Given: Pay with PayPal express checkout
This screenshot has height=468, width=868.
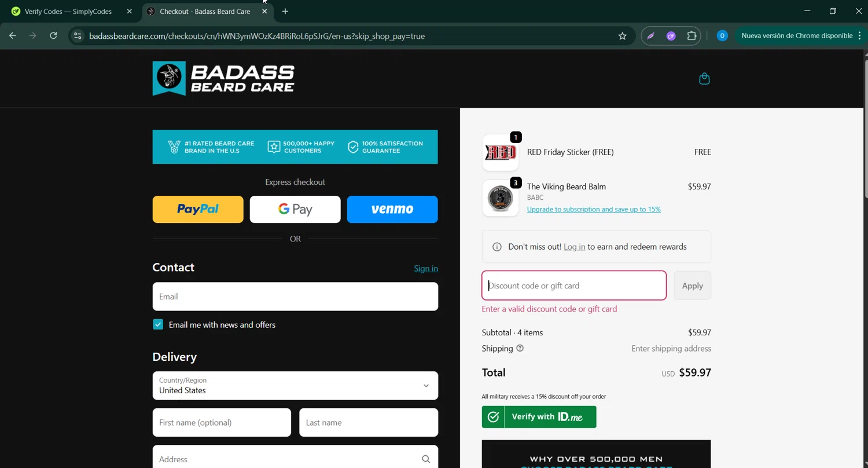Looking at the screenshot, I should pos(198,209).
